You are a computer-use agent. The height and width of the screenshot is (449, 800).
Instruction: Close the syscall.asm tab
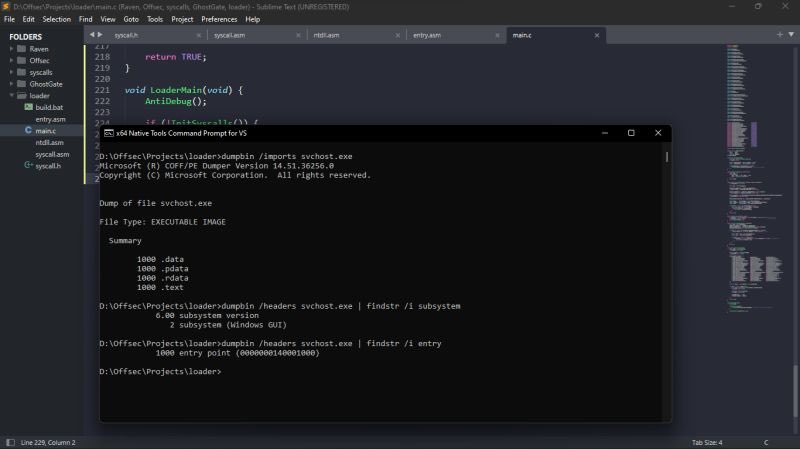click(x=298, y=35)
